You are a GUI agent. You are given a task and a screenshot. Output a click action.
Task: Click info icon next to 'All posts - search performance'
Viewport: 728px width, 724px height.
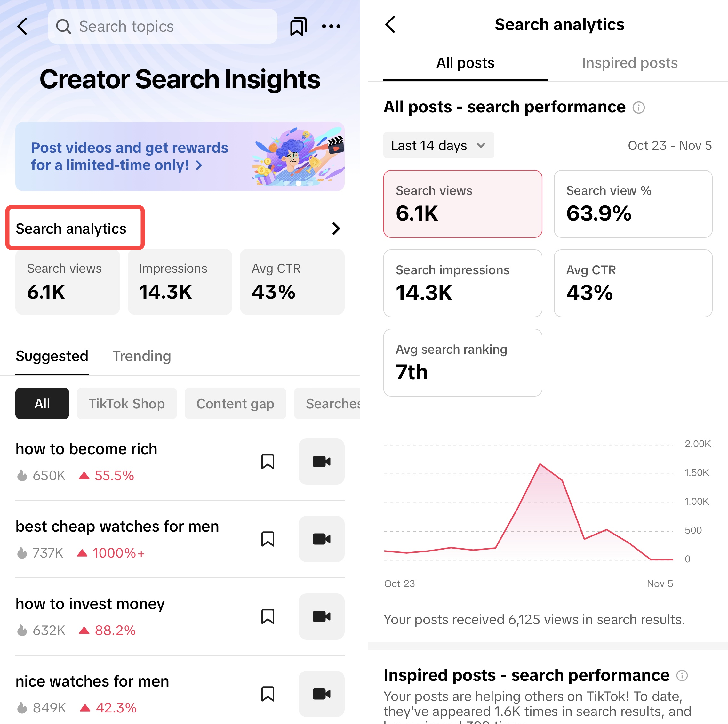639,108
